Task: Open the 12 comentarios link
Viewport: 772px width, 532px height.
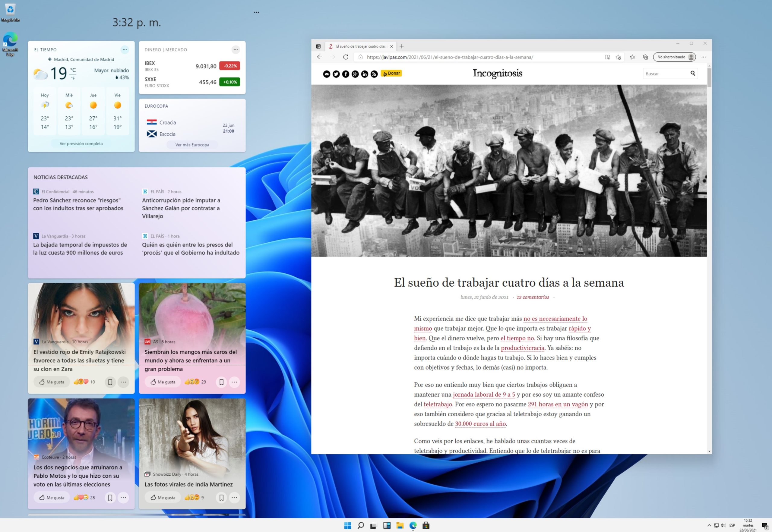Action: tap(533, 297)
